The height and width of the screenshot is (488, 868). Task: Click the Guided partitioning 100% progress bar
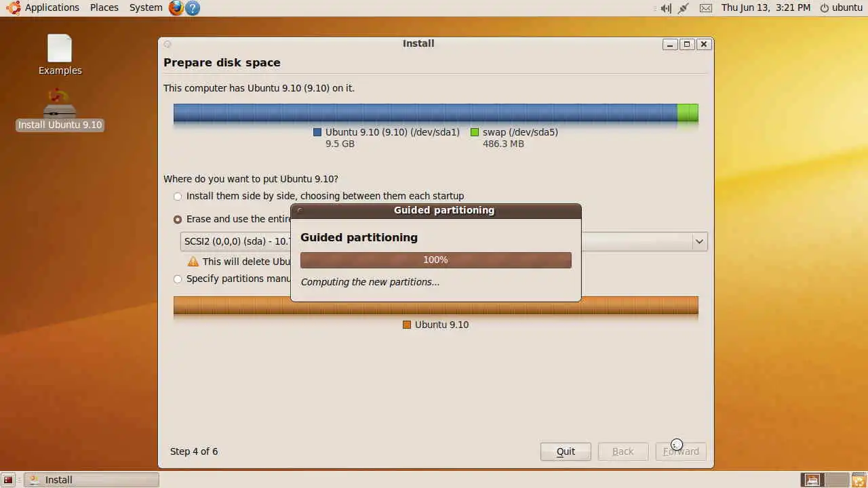[436, 260]
